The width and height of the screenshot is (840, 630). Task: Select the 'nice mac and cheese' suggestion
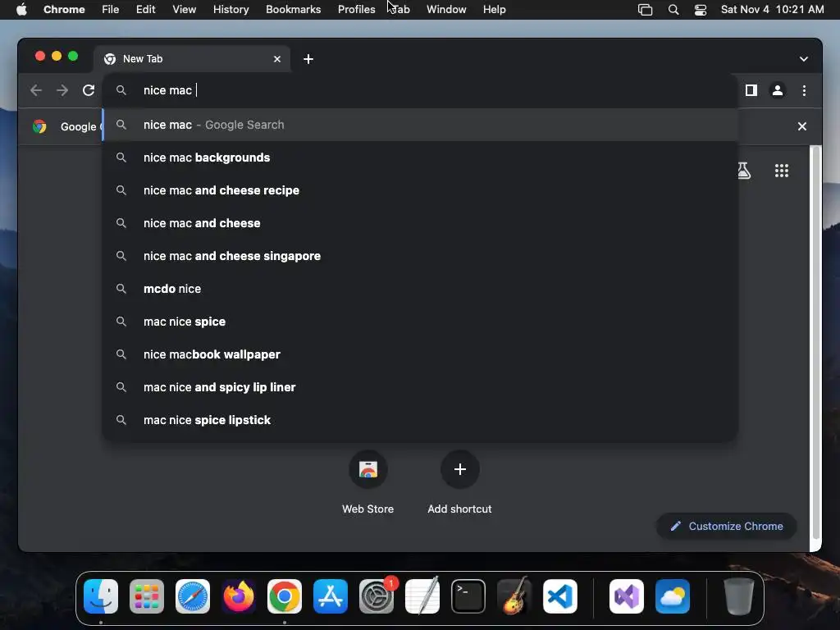pyautogui.click(x=420, y=223)
